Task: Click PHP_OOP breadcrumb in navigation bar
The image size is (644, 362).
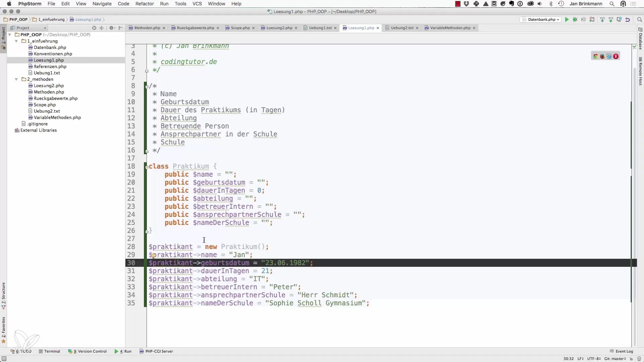Action: point(15,19)
